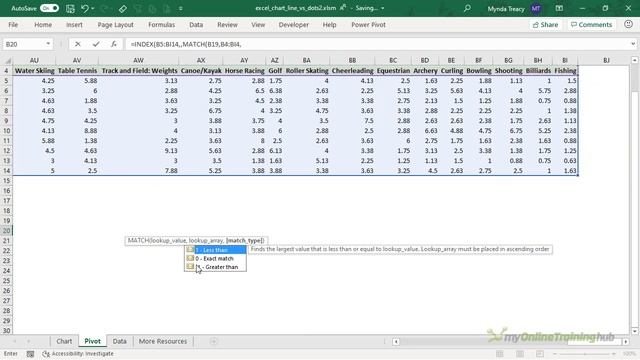Click the Save icon in the title bar
640x360 pixels.
click(70, 8)
